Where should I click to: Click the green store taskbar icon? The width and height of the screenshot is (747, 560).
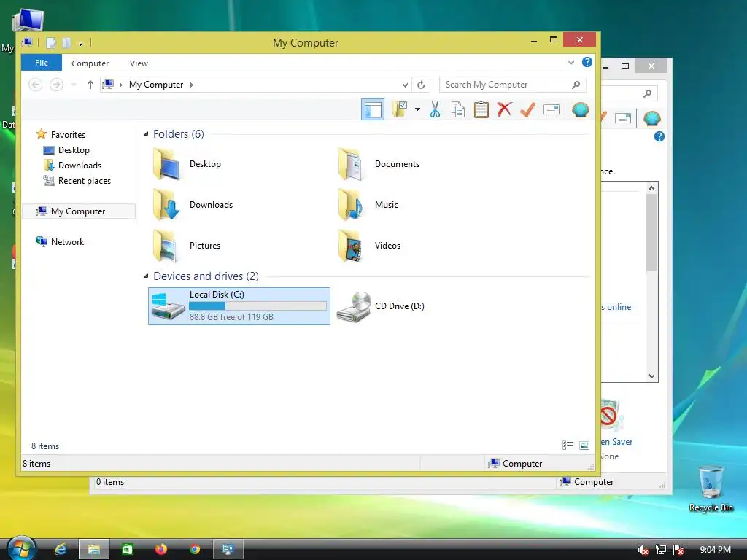127,549
